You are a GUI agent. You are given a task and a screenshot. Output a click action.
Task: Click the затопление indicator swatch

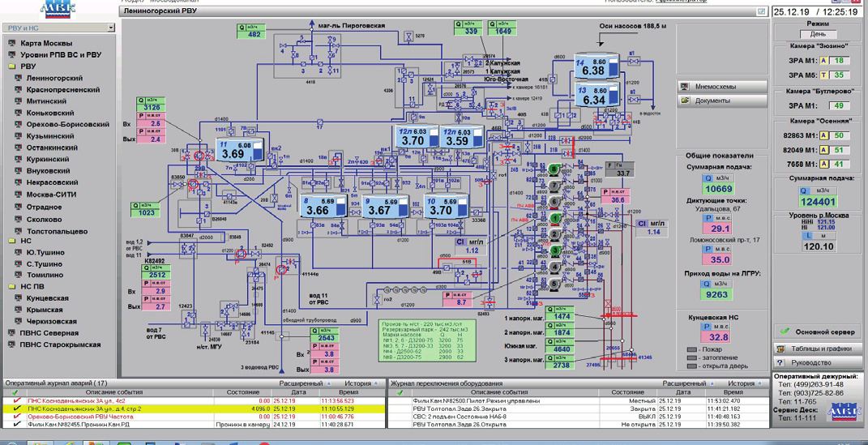point(691,357)
